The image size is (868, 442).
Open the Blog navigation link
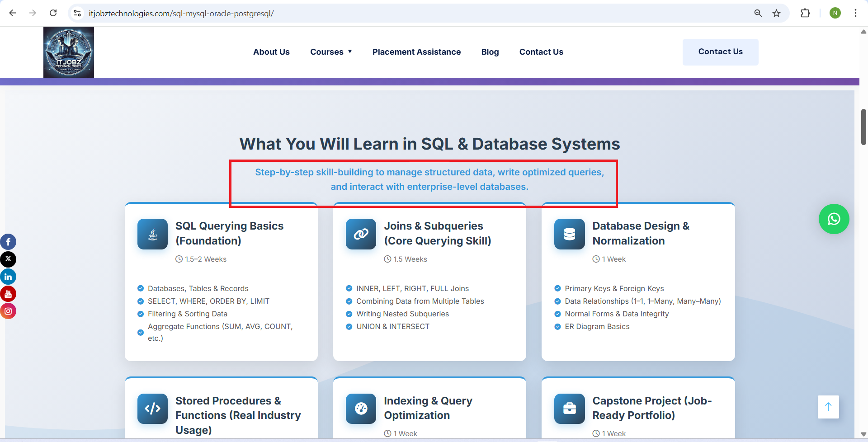point(490,52)
